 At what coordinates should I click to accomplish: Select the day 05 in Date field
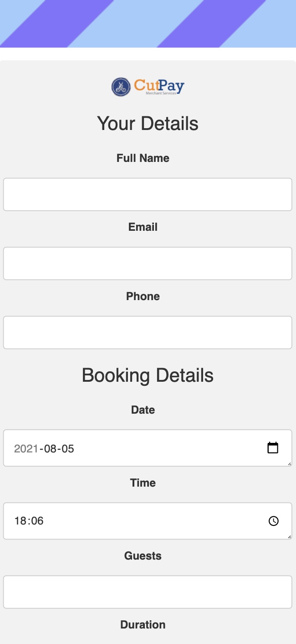click(67, 448)
